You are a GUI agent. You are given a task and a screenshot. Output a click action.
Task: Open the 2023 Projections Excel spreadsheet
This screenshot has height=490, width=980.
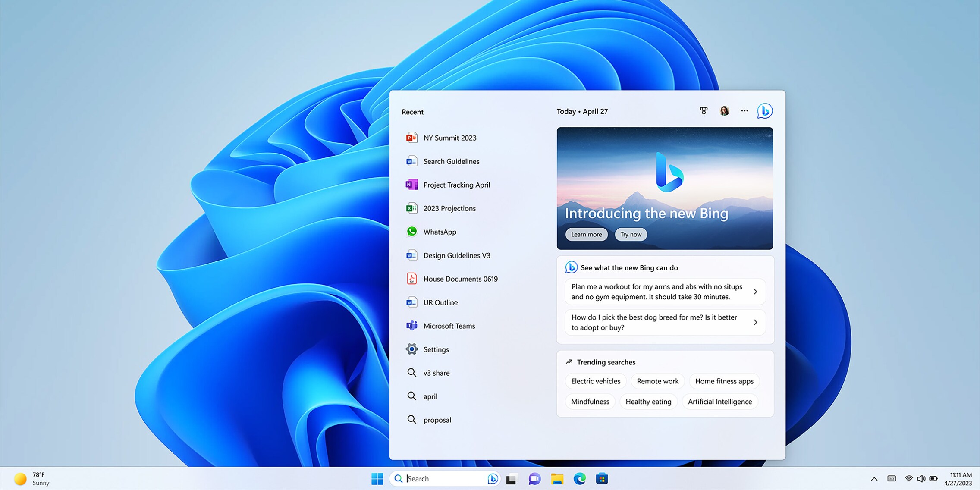pyautogui.click(x=449, y=208)
